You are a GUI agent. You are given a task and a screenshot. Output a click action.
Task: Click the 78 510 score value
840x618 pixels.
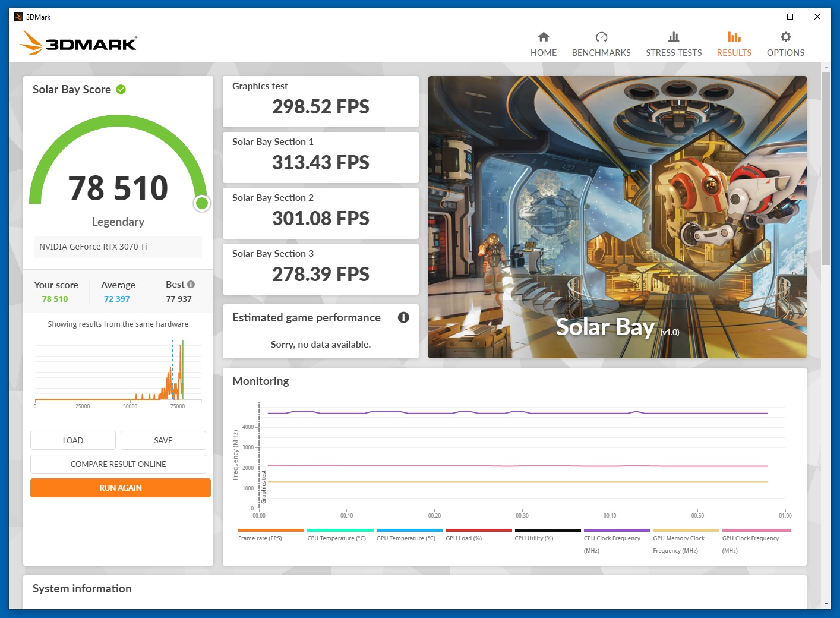click(x=118, y=188)
